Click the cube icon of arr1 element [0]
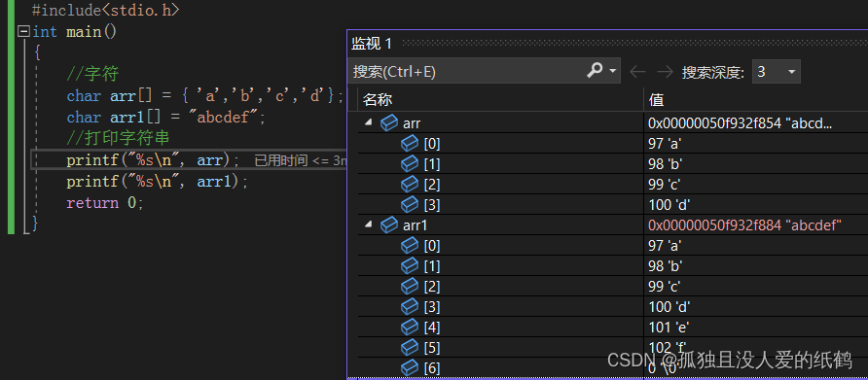The width and height of the screenshot is (868, 380). [x=409, y=245]
